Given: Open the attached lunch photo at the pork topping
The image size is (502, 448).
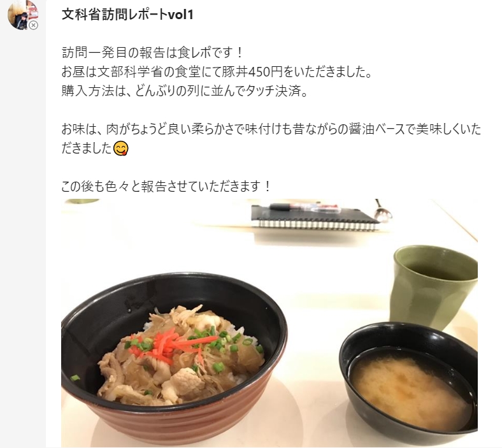Looking at the screenshot, I should click(179, 356).
